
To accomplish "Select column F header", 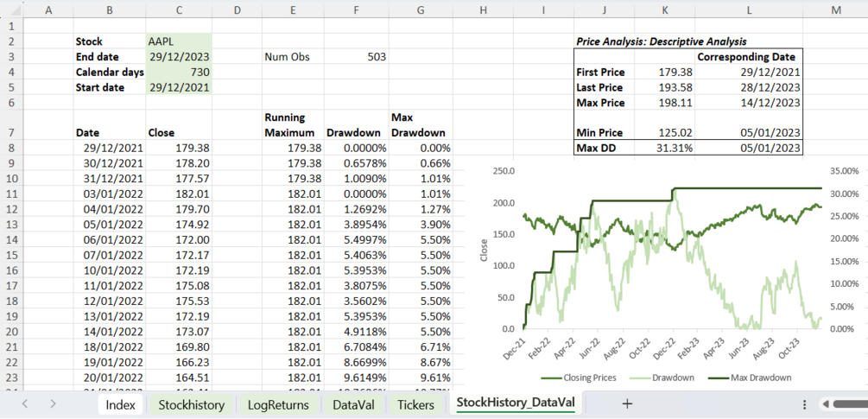I will point(356,10).
